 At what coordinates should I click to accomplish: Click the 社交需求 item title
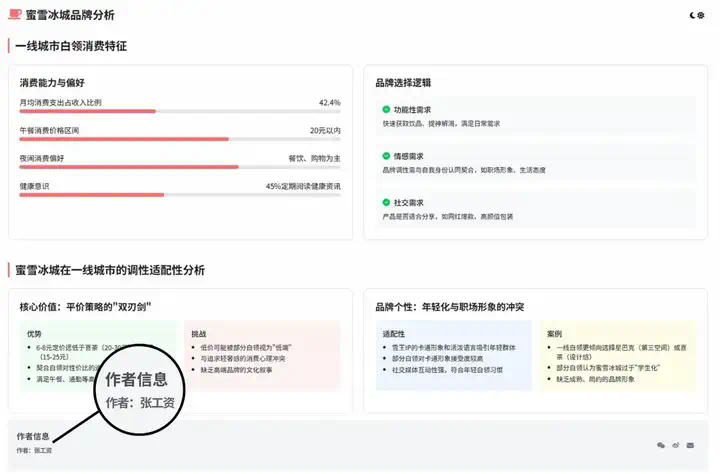(409, 203)
